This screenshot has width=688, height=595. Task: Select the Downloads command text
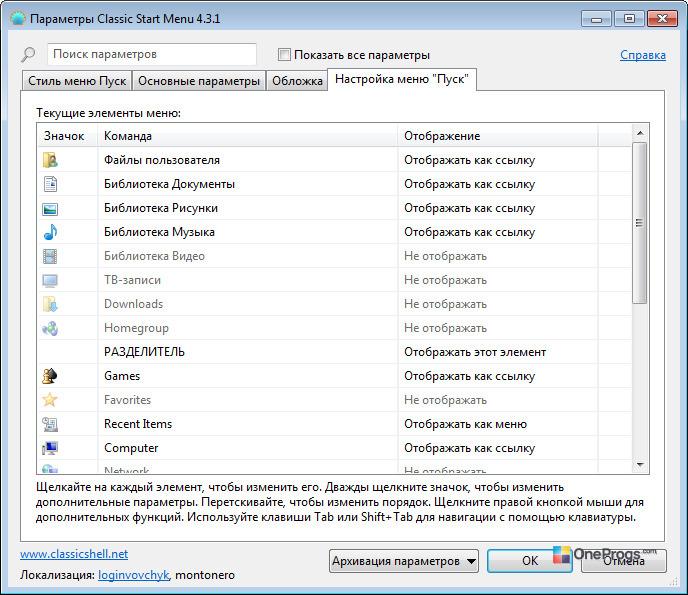[133, 304]
